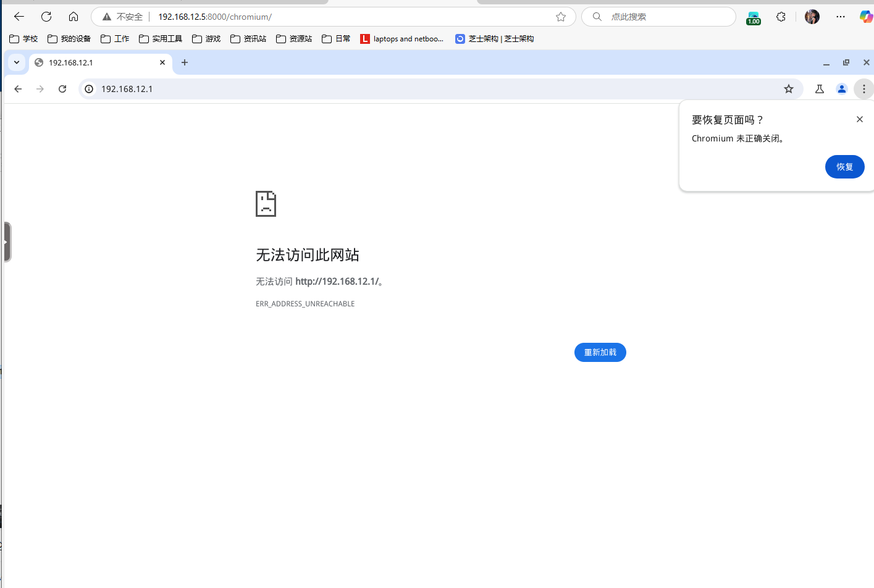The width and height of the screenshot is (874, 588).
Task: Favorite the 192.168.12.5:8000 page via star
Action: (561, 17)
